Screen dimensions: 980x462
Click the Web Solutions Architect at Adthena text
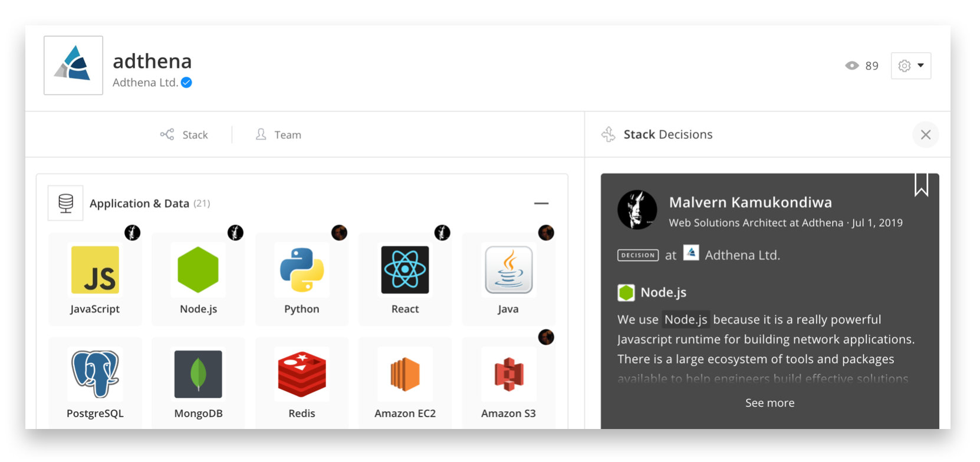756,223
